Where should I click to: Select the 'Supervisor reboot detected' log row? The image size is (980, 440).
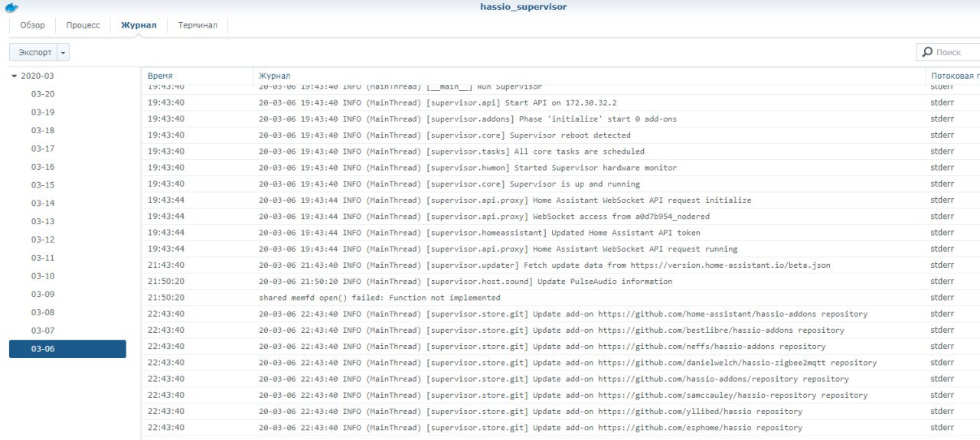click(x=560, y=135)
